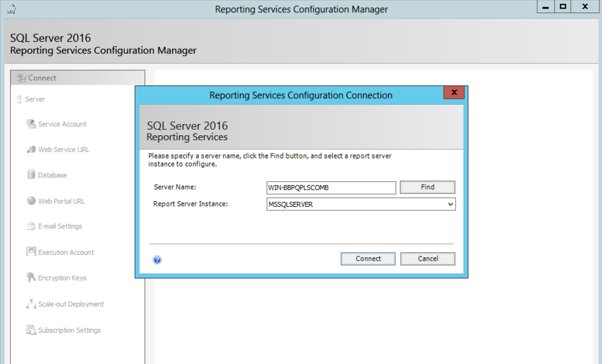Click the application icon in the title bar
The width and height of the screenshot is (602, 364).
pos(12,9)
